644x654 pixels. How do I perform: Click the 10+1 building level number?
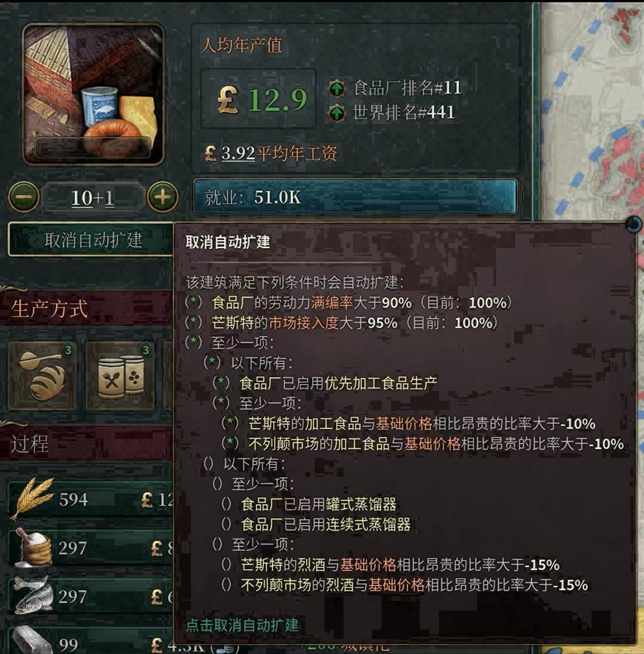[x=92, y=198]
